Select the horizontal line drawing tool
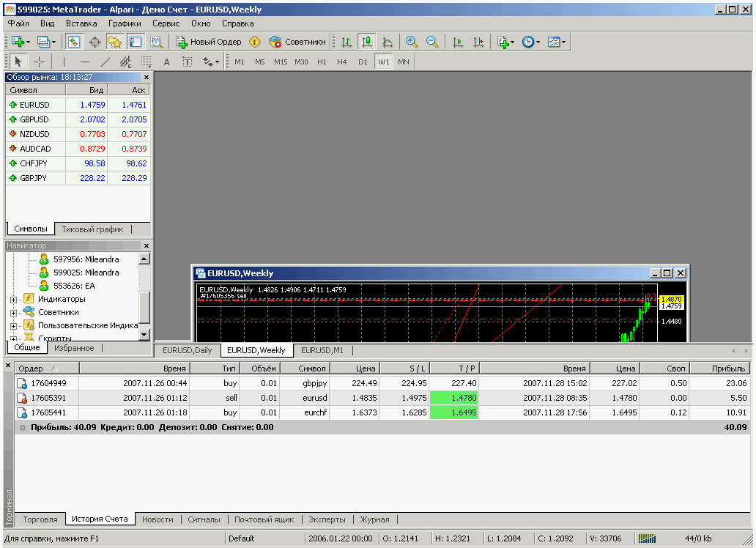This screenshot has height=548, width=756. [84, 62]
